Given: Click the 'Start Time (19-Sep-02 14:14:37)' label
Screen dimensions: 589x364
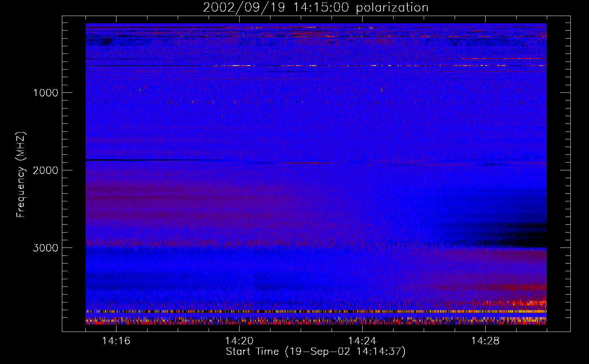Looking at the screenshot, I should [x=316, y=352].
